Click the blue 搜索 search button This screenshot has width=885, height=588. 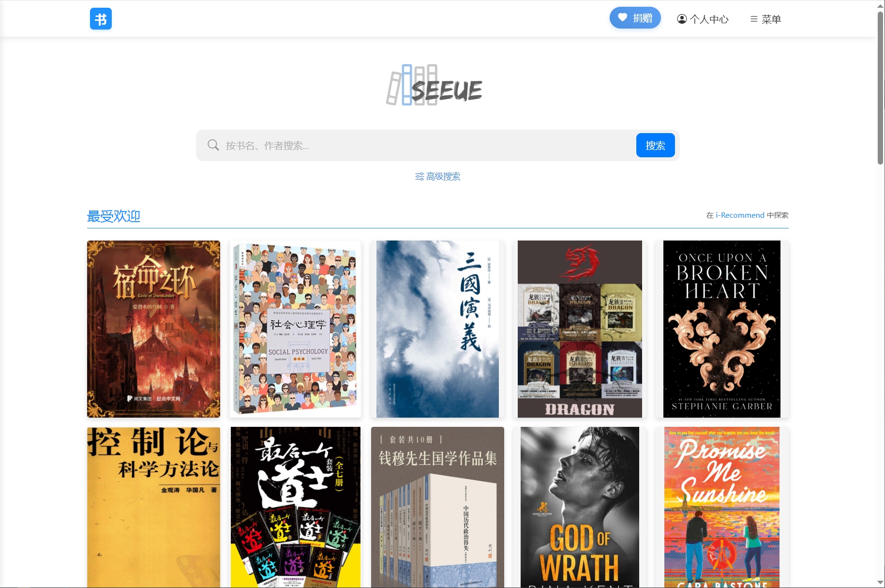pos(655,145)
